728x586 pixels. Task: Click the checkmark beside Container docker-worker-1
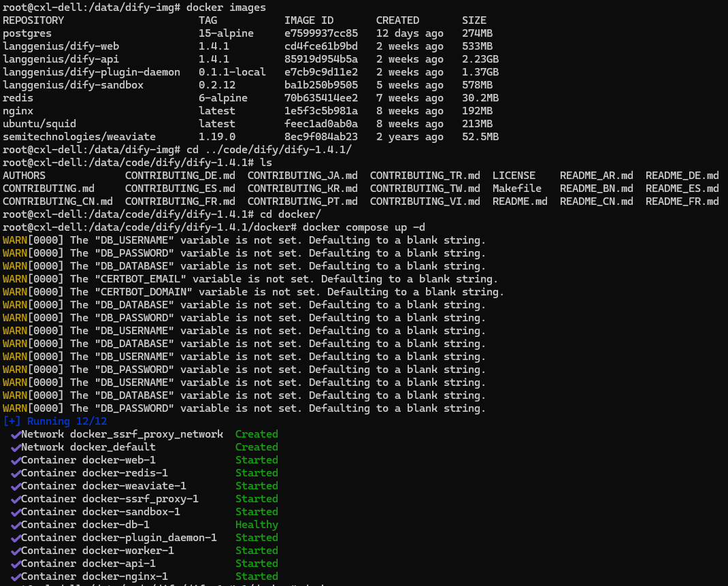click(16, 551)
